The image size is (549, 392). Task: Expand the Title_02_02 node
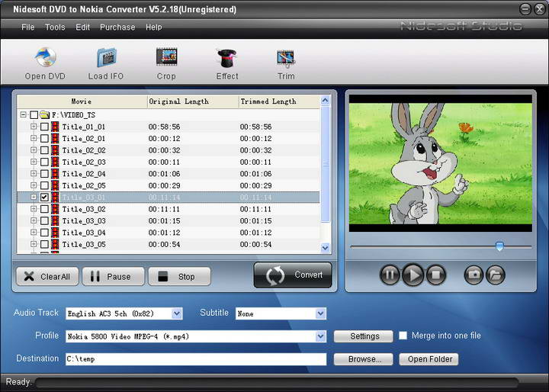pyautogui.click(x=34, y=150)
